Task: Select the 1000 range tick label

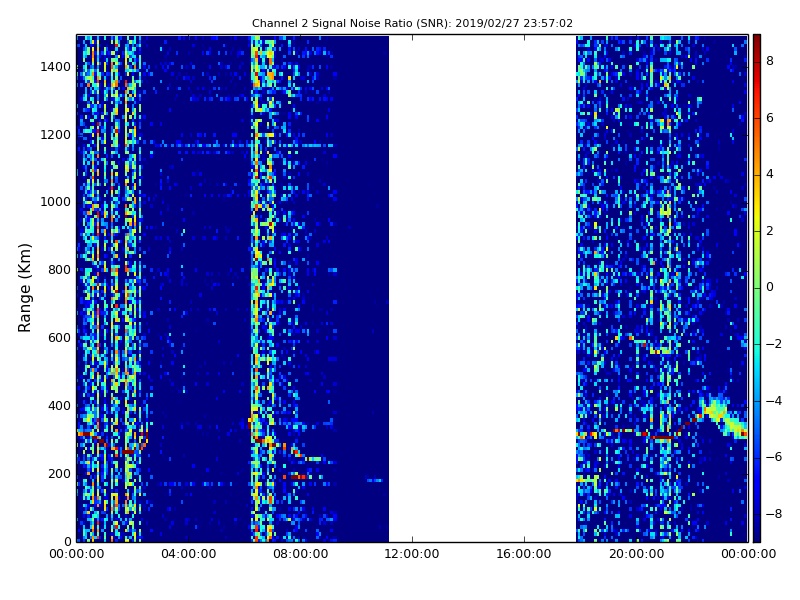Action: coord(55,202)
